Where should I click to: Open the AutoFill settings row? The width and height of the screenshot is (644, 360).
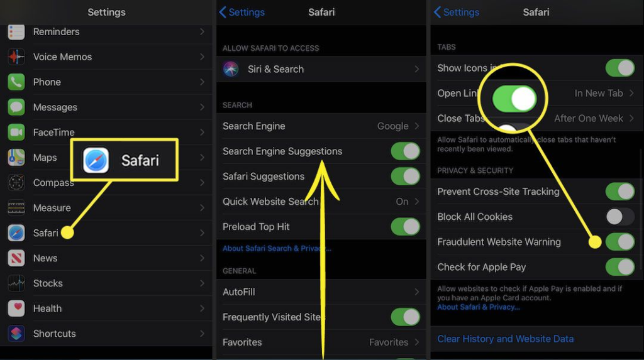pyautogui.click(x=321, y=292)
